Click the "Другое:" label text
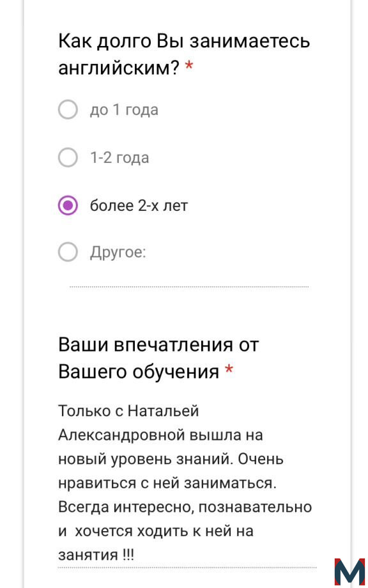Image resolution: width=368 pixels, height=588 pixels. (x=118, y=252)
